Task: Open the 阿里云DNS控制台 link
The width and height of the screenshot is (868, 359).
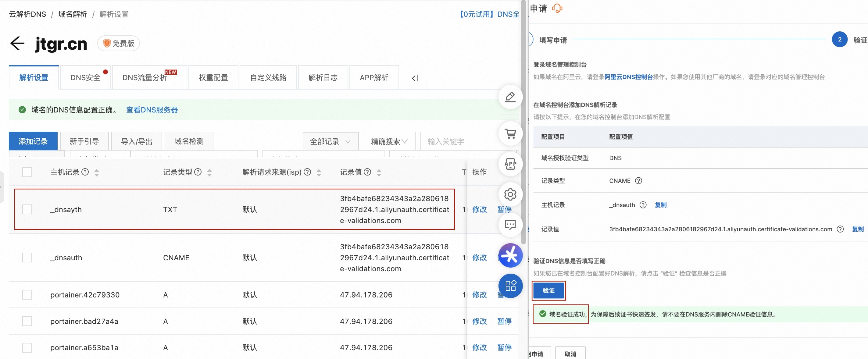Action: (628, 77)
